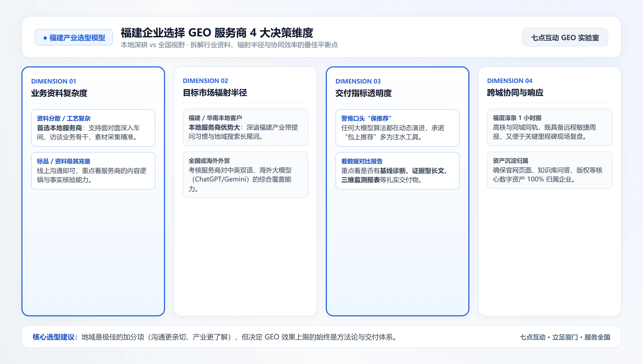Open the 看数据对比报告 card
The width and height of the screenshot is (643, 364).
tap(398, 170)
